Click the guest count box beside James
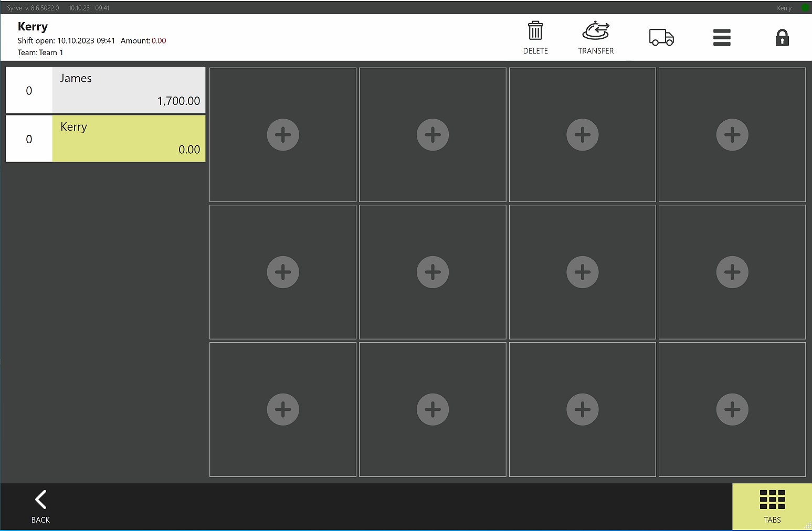 pyautogui.click(x=29, y=90)
